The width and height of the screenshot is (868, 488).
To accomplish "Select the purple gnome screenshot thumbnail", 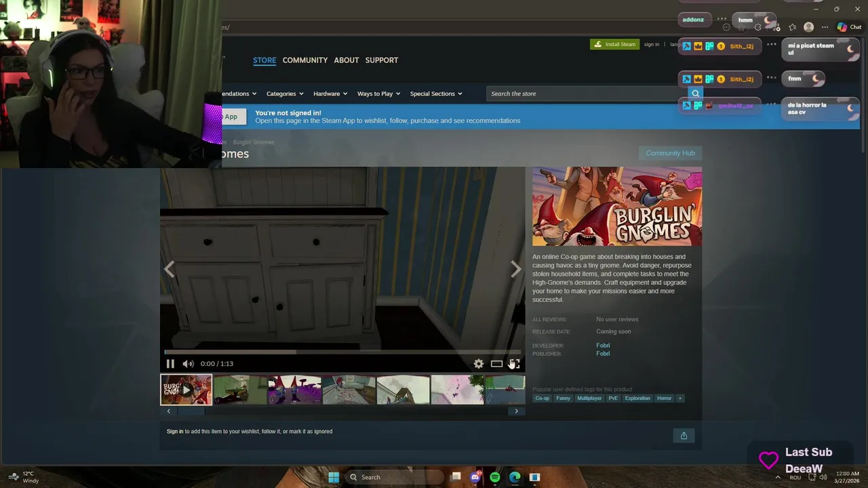I will pos(294,390).
